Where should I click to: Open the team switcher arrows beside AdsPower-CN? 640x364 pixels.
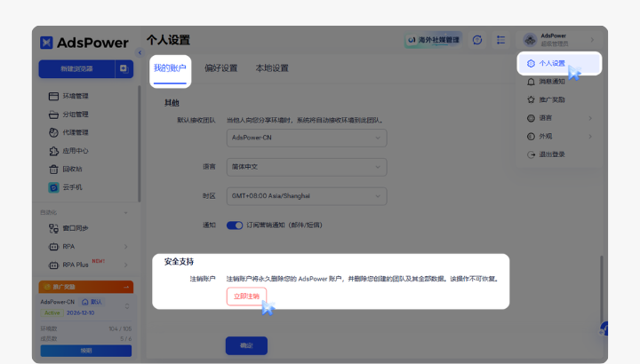[127, 306]
